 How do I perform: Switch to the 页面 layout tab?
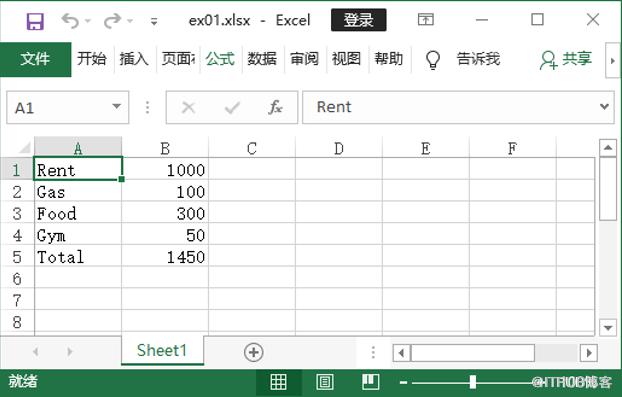click(x=178, y=59)
